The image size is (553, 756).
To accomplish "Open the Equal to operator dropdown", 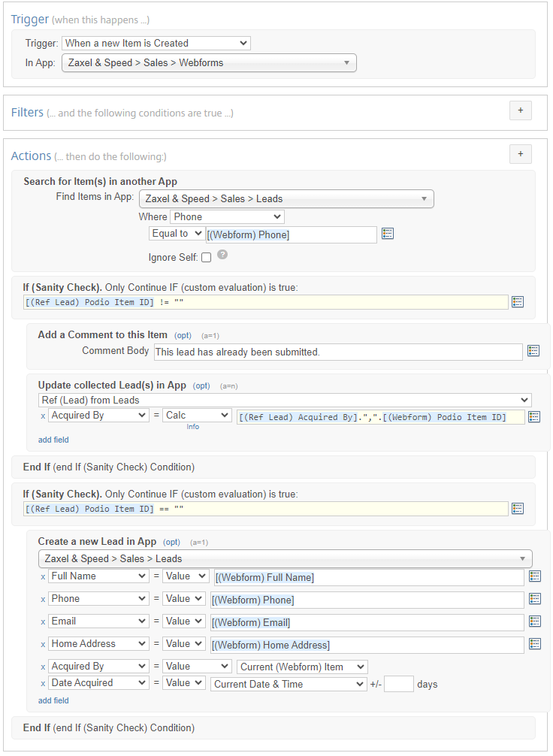I will click(x=177, y=234).
